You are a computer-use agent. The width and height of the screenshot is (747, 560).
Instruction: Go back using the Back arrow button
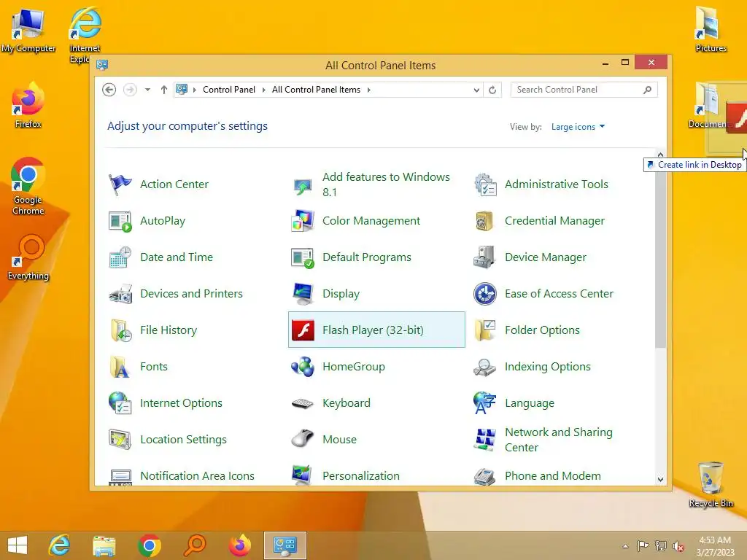[109, 90]
